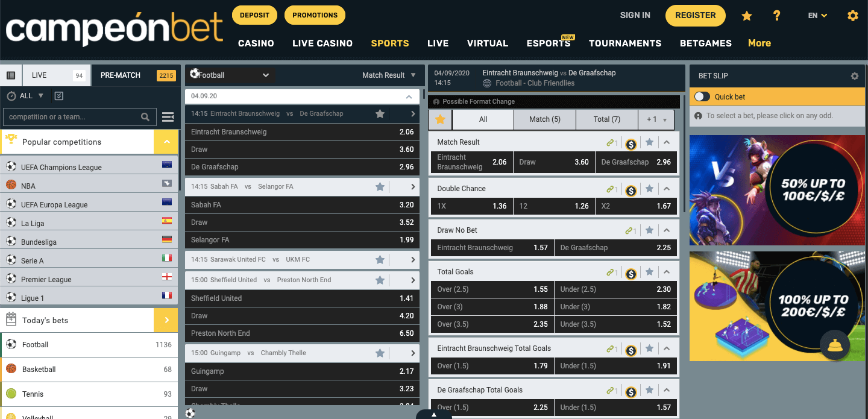
Task: Click the DEPOSIT button
Action: point(254,15)
